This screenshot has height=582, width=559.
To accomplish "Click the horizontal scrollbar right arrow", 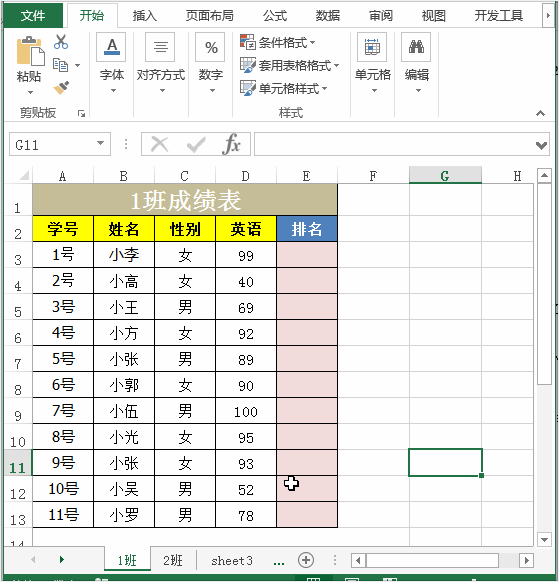I will click(526, 560).
